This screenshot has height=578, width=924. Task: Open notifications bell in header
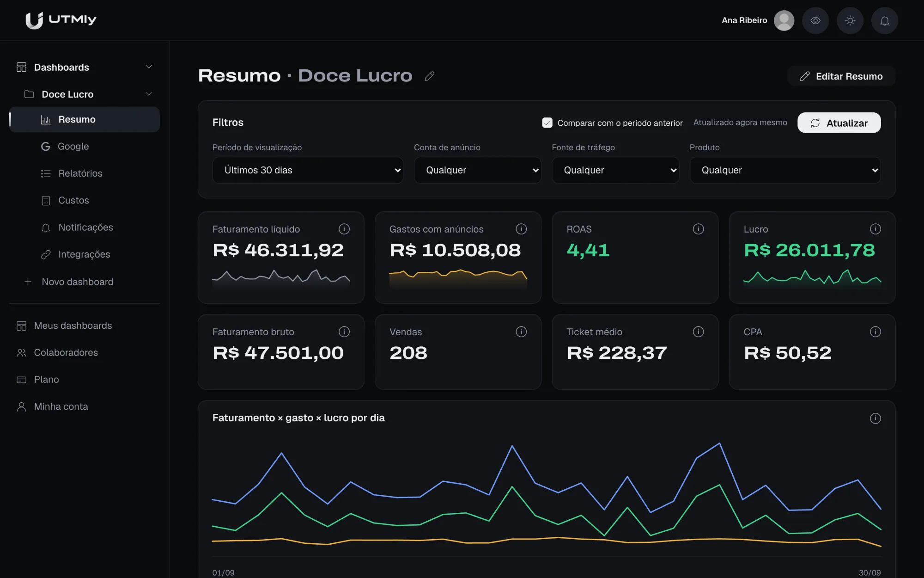click(885, 20)
